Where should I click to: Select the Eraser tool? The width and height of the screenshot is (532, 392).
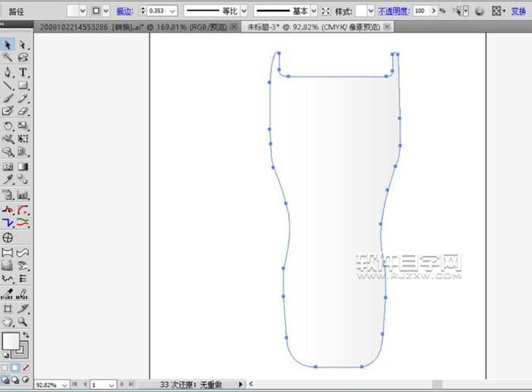tap(23, 112)
